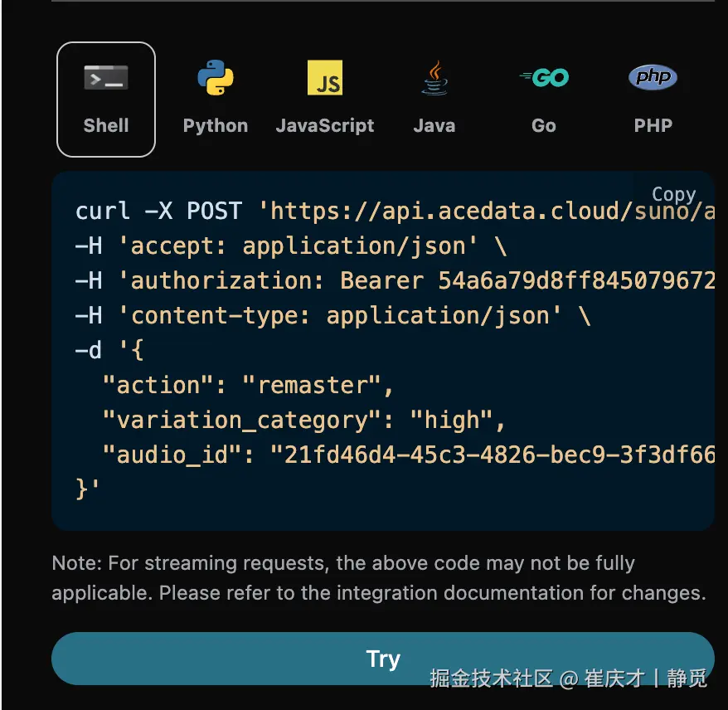The width and height of the screenshot is (728, 710).
Task: Click the 'content-type: application/json' line
Action: [332, 316]
